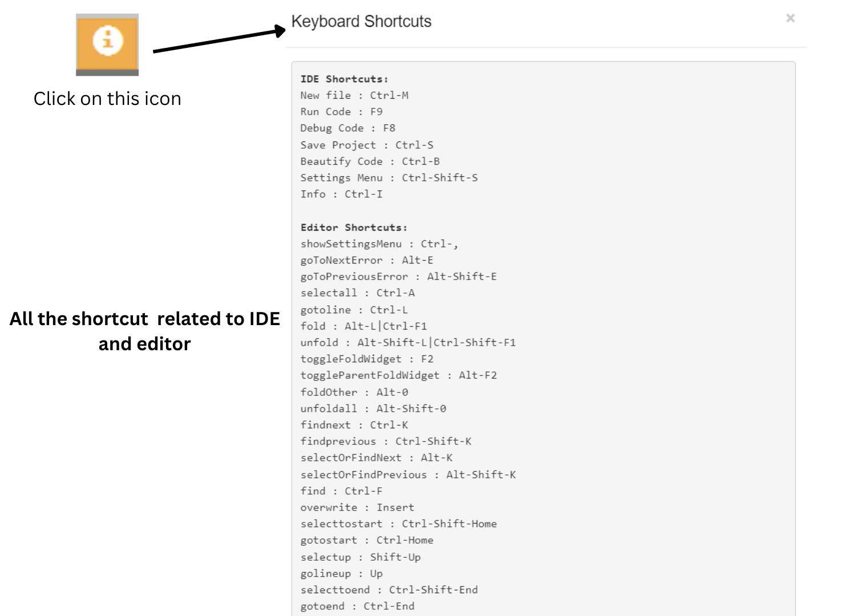Viewport: 841px width, 616px height.
Task: Select the "Beautify Code : Ctrl-B" entry
Action: click(371, 161)
